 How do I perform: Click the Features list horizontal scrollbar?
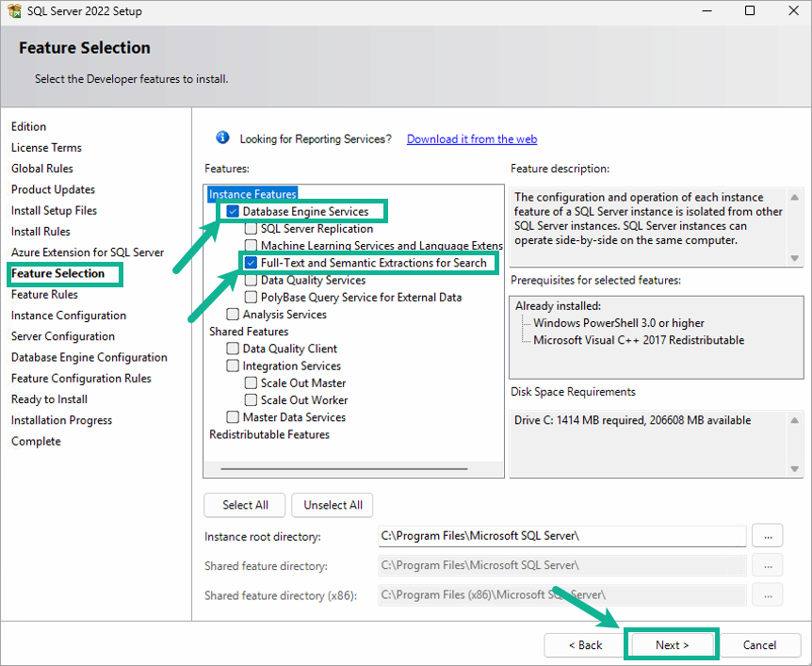344,469
